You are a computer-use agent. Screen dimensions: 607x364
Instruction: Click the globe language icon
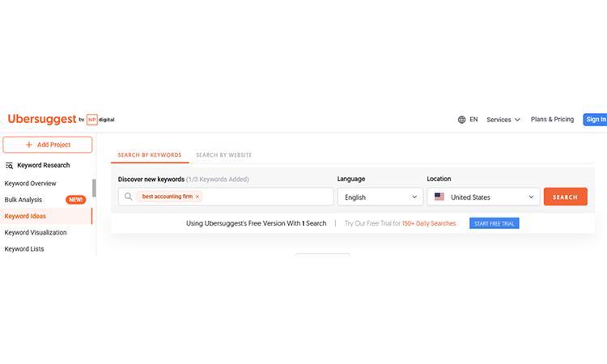coord(461,120)
